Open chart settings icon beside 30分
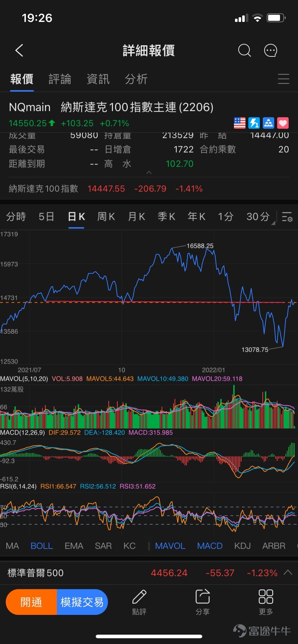Viewport: 298px width, 644px height. click(x=287, y=217)
